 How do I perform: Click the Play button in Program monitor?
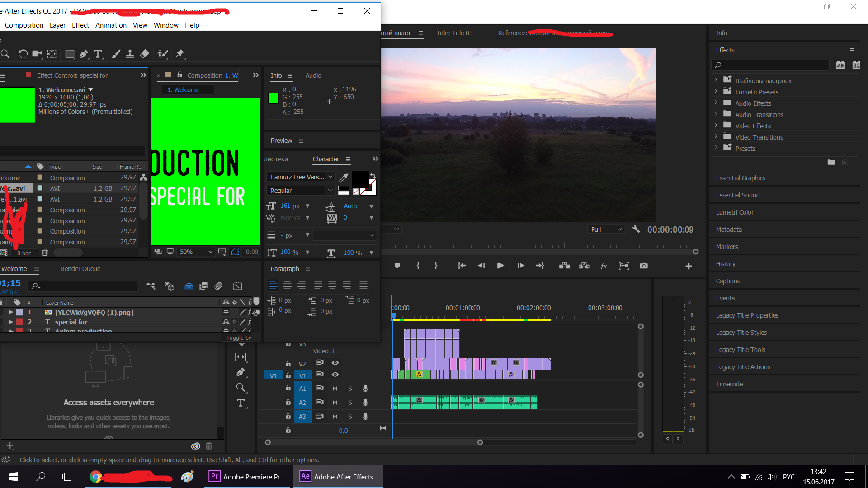(x=500, y=266)
